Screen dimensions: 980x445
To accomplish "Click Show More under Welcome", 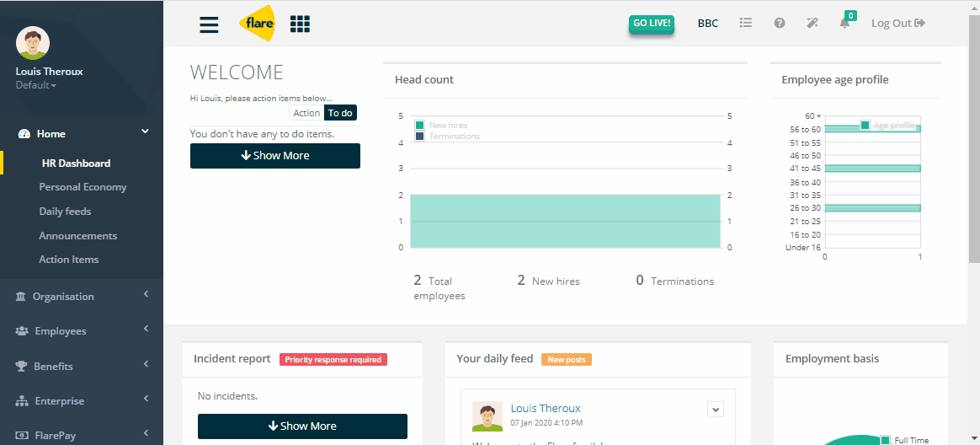I will click(x=275, y=156).
